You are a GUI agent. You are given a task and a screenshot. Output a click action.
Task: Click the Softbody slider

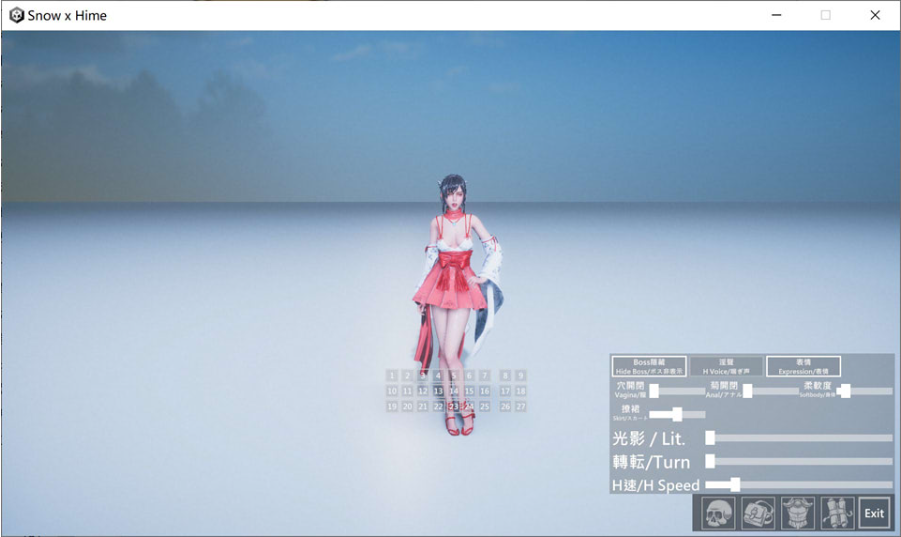(865, 391)
